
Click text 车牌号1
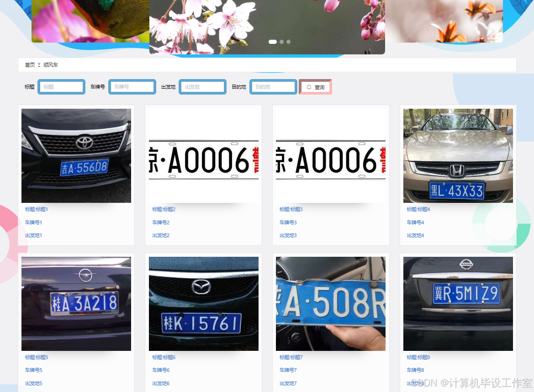click(x=33, y=222)
